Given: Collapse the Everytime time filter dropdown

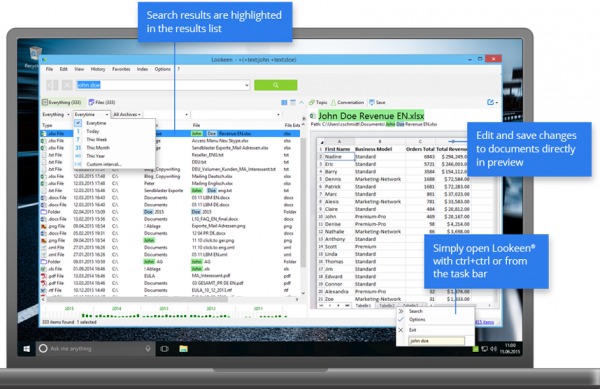Looking at the screenshot, I should point(91,114).
